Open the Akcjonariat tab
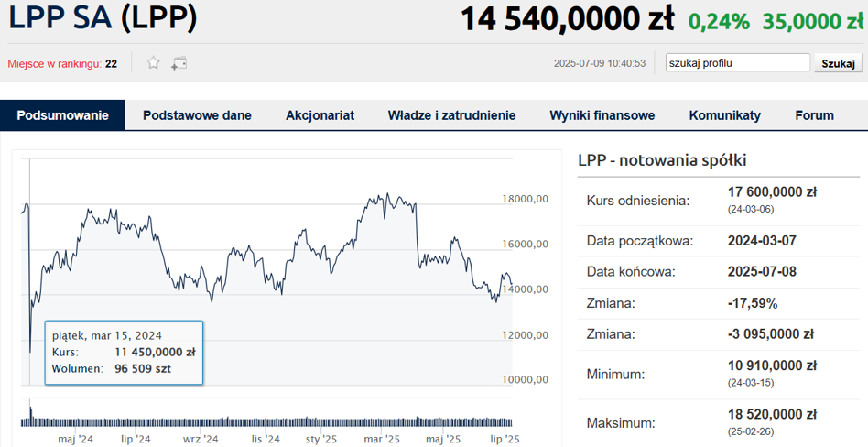868x447 pixels. (320, 115)
